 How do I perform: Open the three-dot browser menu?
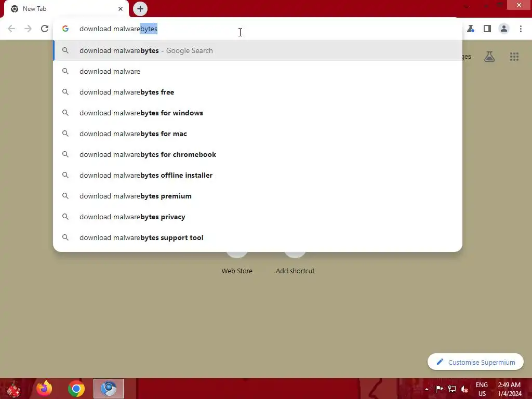tap(521, 29)
